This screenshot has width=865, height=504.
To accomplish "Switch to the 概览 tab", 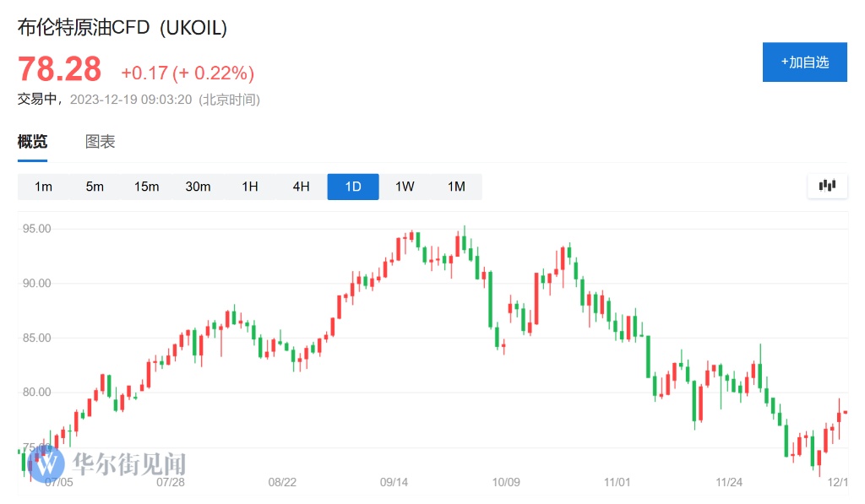I will click(33, 142).
